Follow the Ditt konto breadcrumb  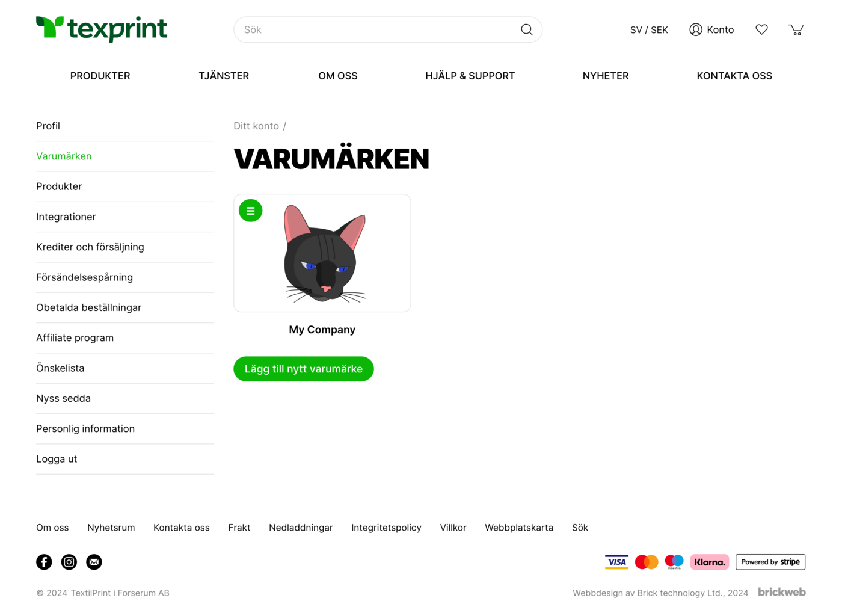tap(256, 126)
